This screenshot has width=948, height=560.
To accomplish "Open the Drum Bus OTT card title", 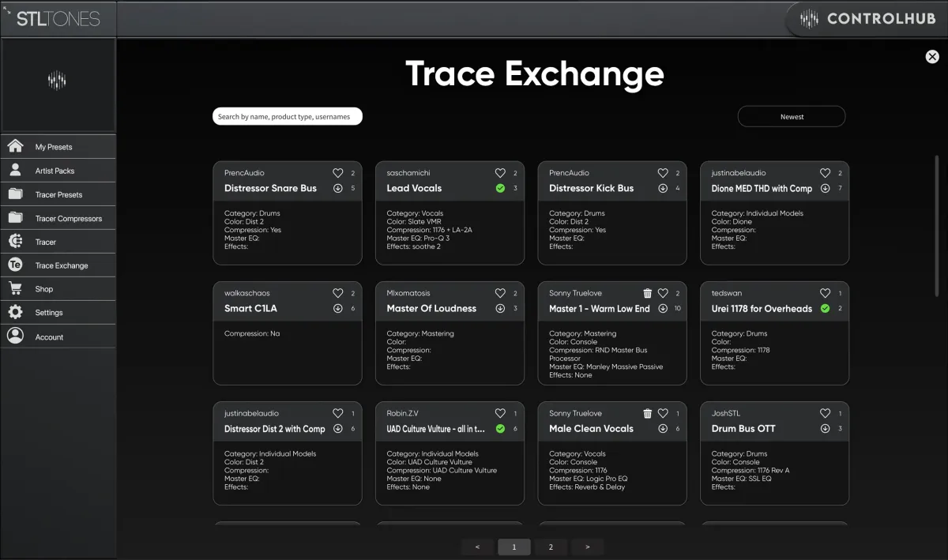I will click(743, 428).
